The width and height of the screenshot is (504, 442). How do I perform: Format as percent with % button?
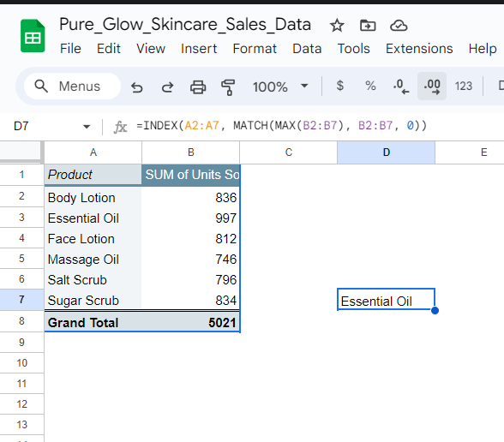(x=370, y=86)
